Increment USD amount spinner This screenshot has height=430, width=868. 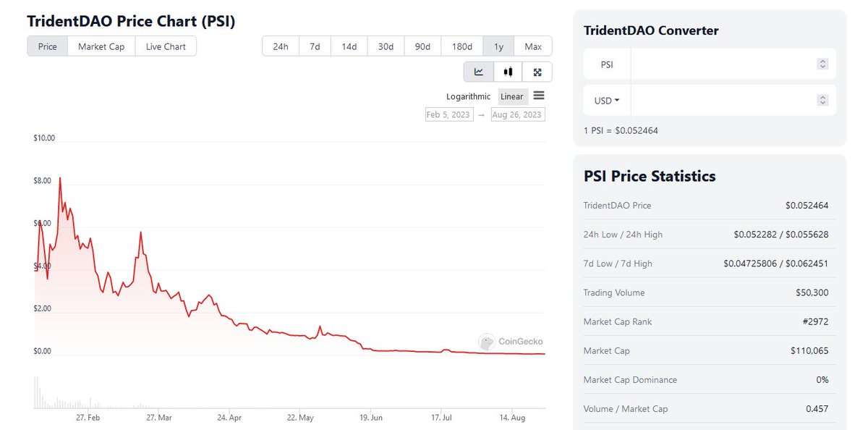tap(822, 98)
